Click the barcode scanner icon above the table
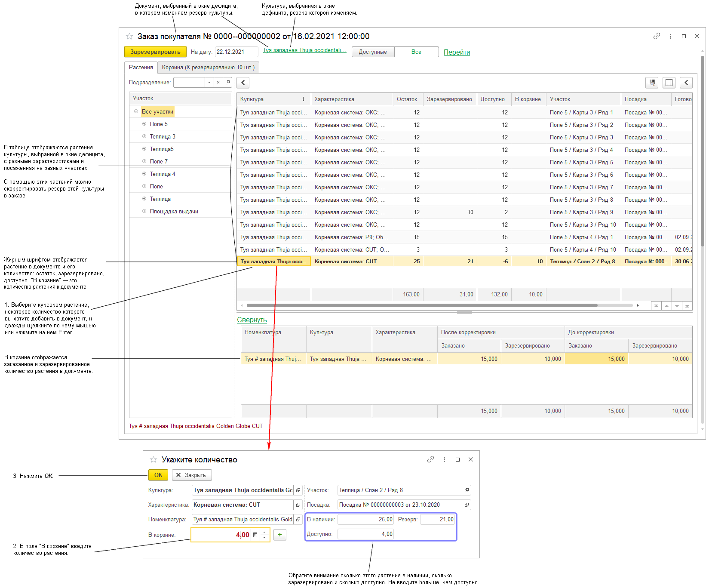Image resolution: width=706 pixels, height=588 pixels. pyautogui.click(x=652, y=83)
